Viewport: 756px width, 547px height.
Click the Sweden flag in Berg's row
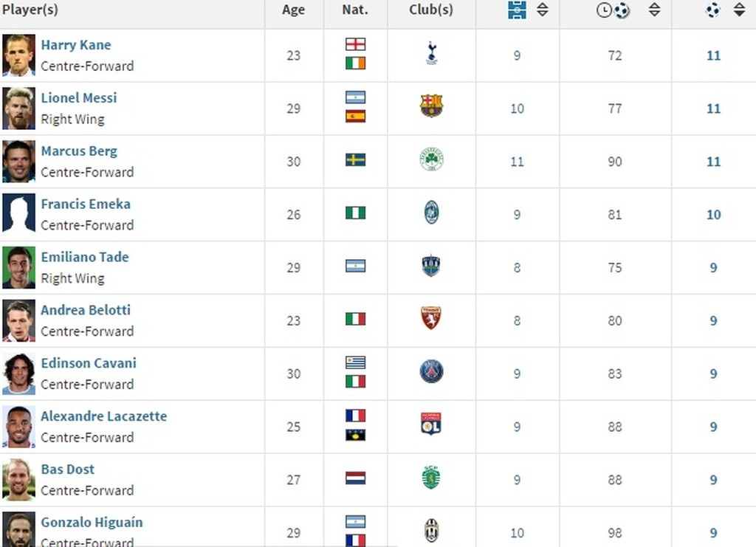[x=355, y=160]
